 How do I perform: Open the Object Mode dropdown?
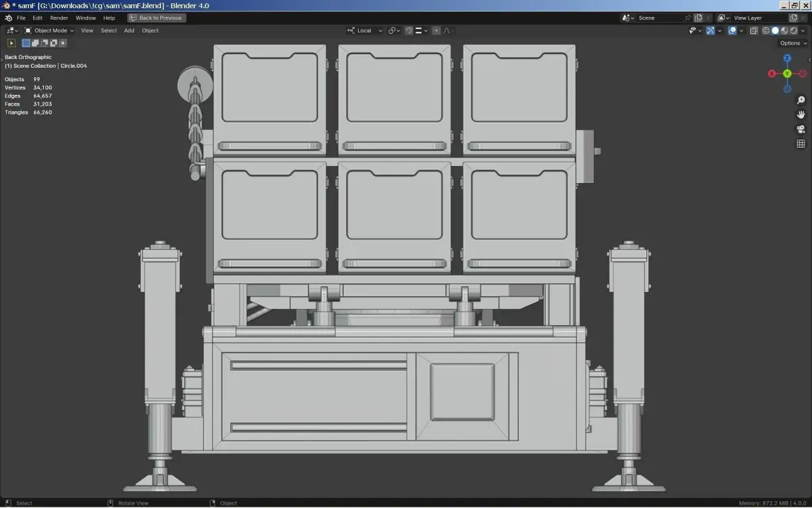(x=49, y=30)
